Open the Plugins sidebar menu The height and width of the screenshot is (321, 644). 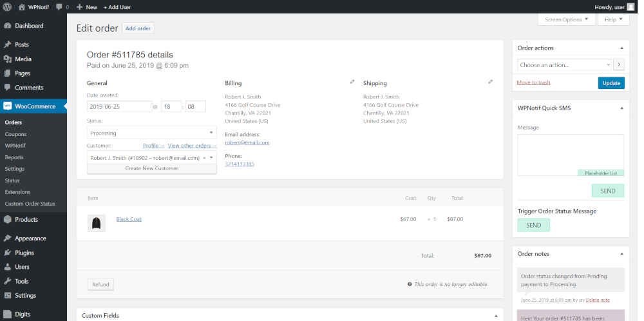[x=24, y=253]
